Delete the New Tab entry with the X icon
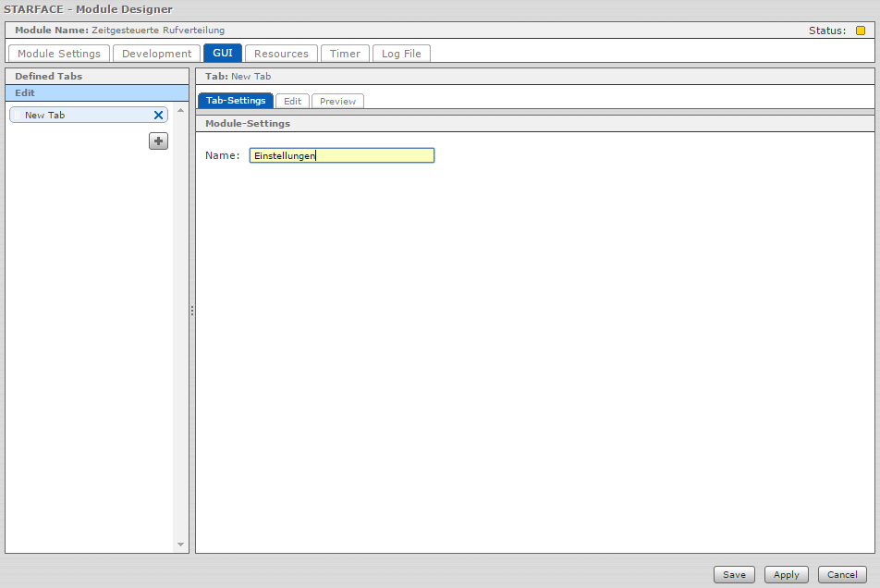The width and height of the screenshot is (880, 588). [x=158, y=116]
